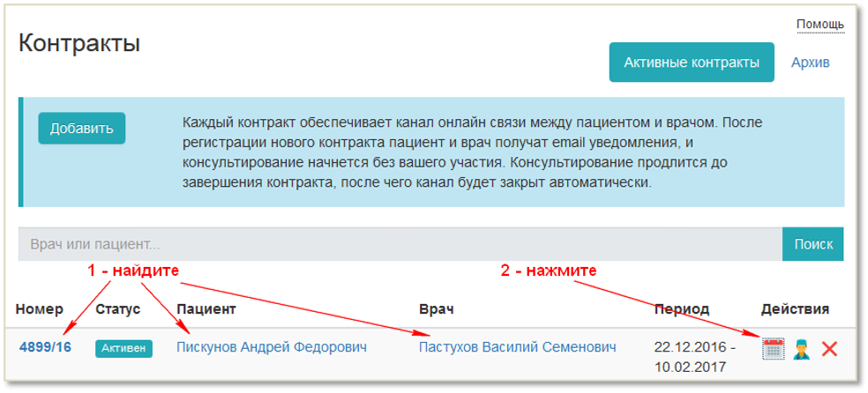This screenshot has height=393, width=868.
Task: Click the Врач column header
Action: pyautogui.click(x=436, y=308)
